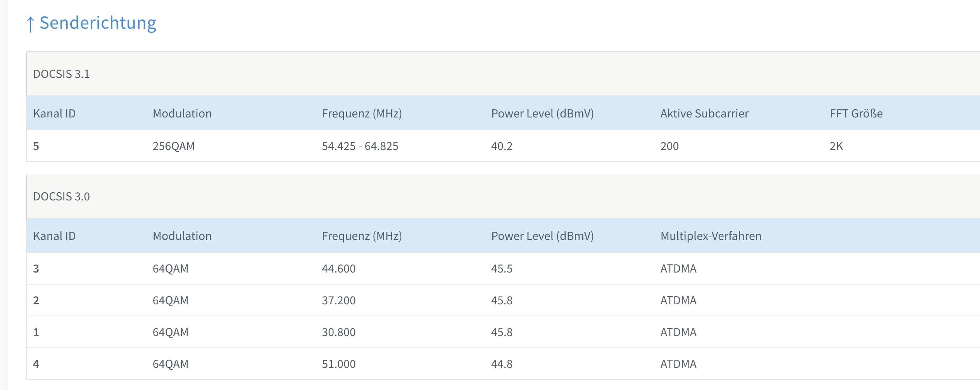
Task: Click the 45.5 power level value
Action: coord(502,269)
